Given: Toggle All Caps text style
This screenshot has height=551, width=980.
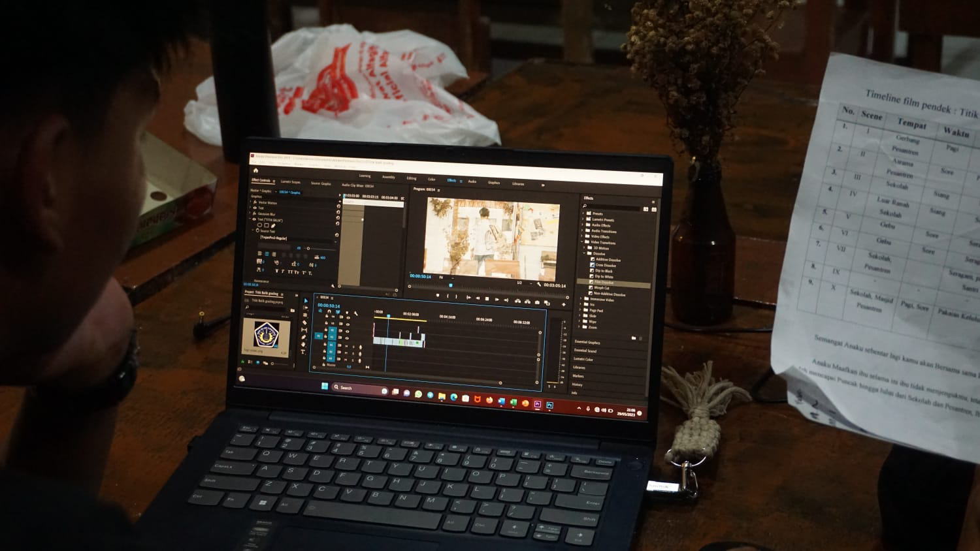Looking at the screenshot, I should coord(289,272).
